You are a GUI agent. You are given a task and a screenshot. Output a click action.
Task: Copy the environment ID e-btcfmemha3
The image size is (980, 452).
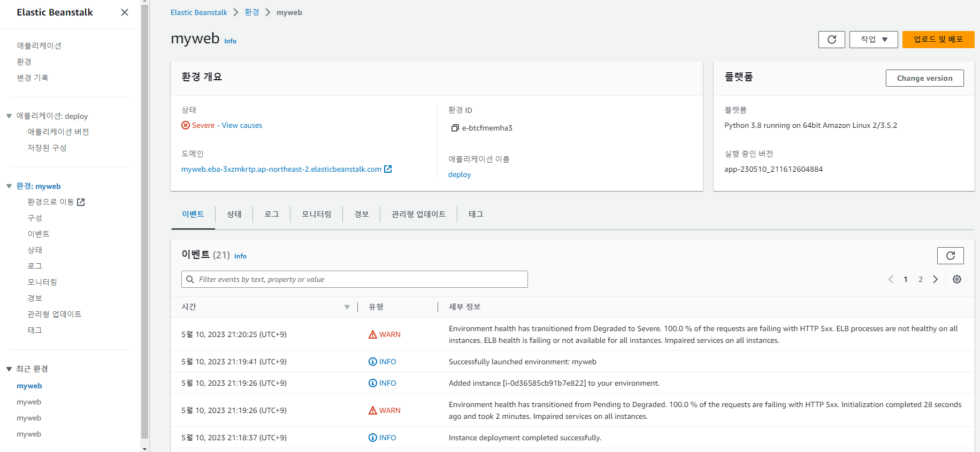(x=455, y=128)
